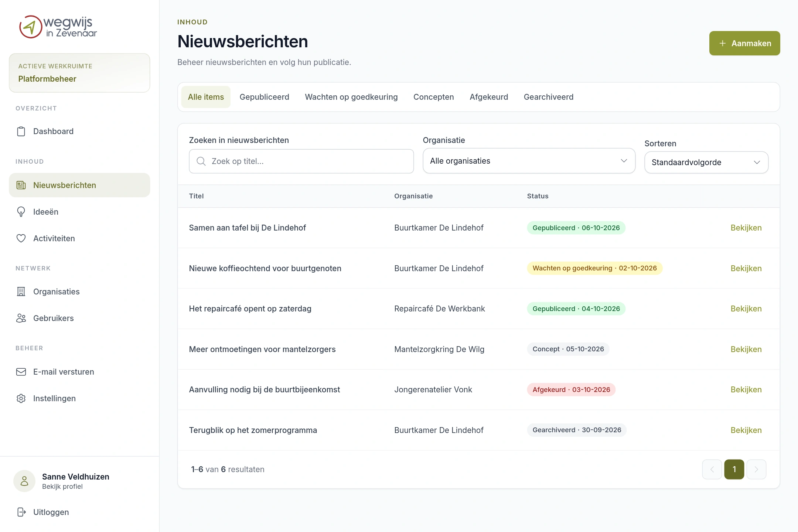Click the Afgekeurd · 03-10-2026 status badge
The height and width of the screenshot is (532, 798).
[571, 390]
